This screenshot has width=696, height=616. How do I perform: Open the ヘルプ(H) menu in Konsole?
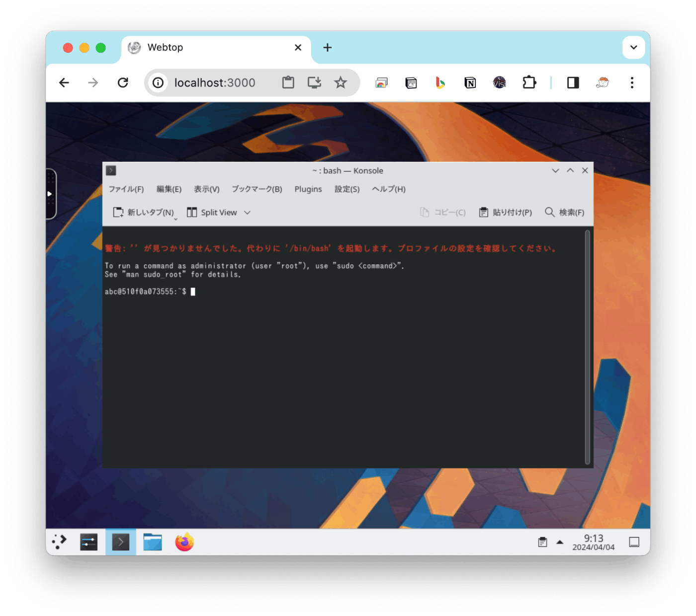tap(389, 189)
